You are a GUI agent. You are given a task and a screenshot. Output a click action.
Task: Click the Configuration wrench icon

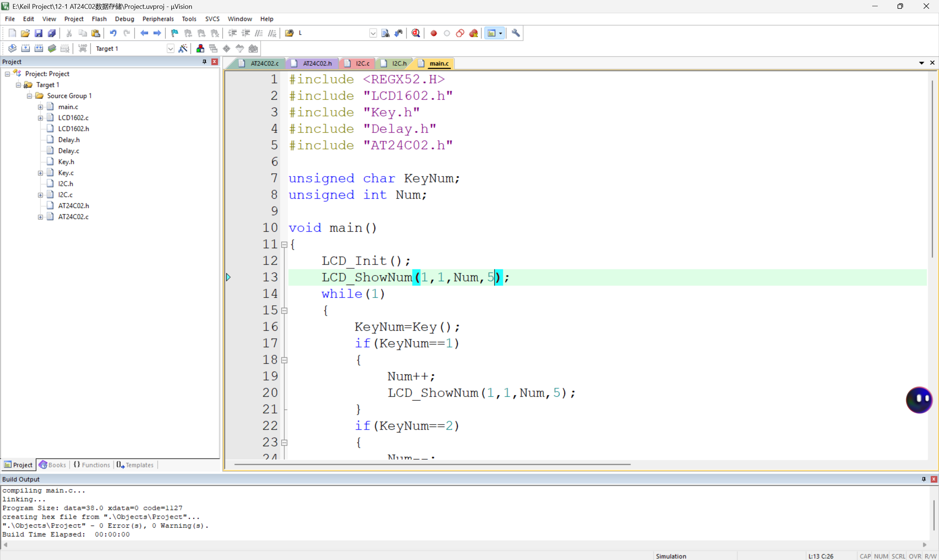[516, 33]
